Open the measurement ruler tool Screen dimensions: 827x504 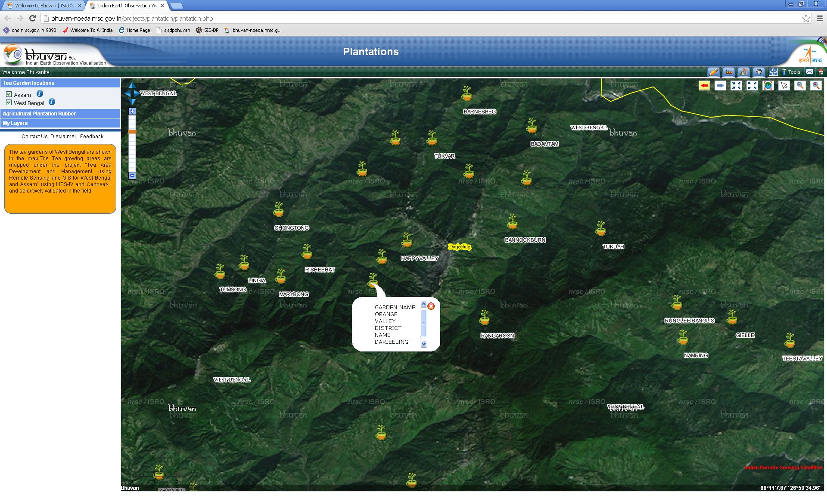tap(729, 72)
